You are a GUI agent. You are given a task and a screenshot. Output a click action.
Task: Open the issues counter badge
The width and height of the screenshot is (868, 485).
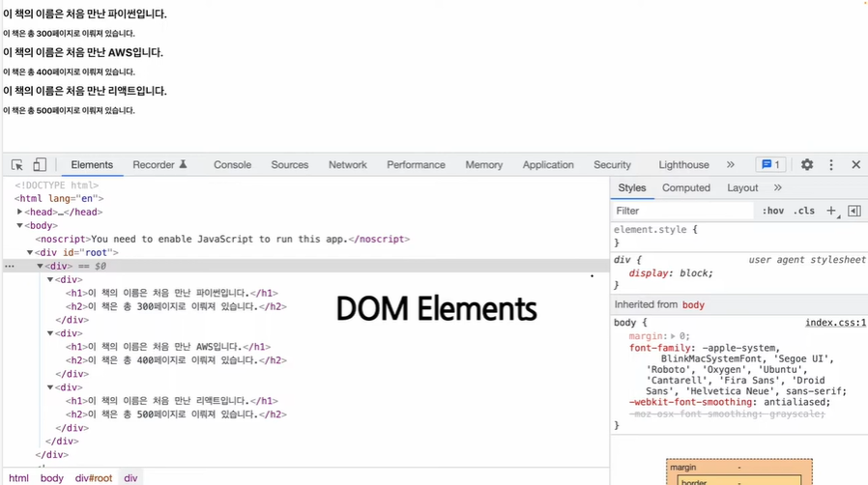point(770,165)
